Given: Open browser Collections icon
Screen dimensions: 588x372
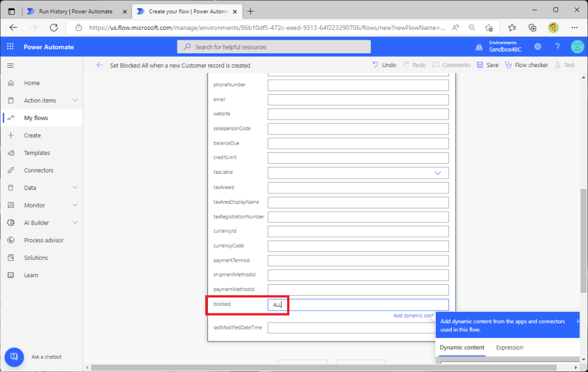Looking at the screenshot, I should (532, 28).
